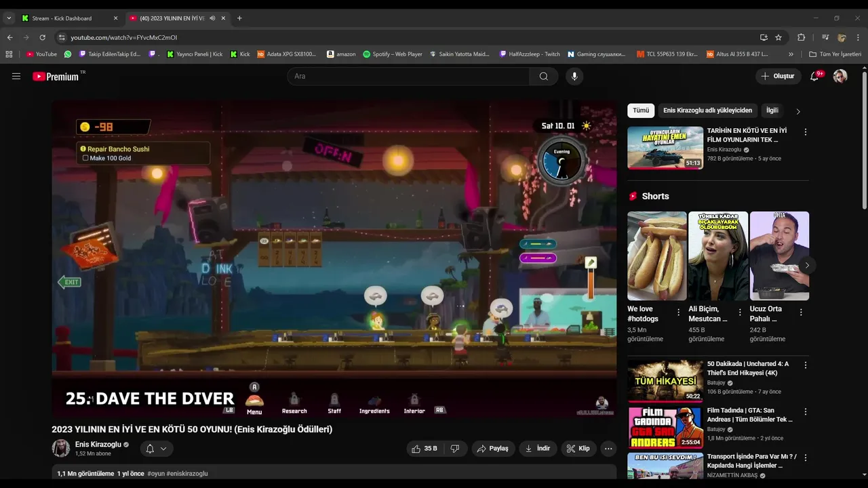
Task: Open Enis Kirazoglu channel avatar
Action: (61, 448)
